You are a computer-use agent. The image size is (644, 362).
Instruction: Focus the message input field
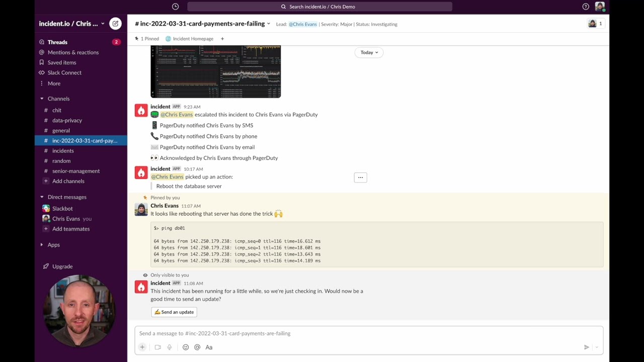point(369,333)
